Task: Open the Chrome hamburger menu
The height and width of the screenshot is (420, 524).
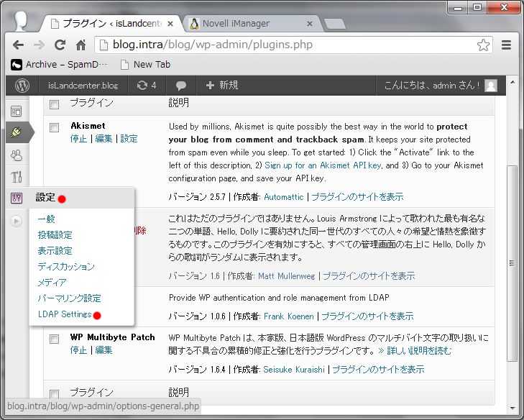Action: point(506,45)
